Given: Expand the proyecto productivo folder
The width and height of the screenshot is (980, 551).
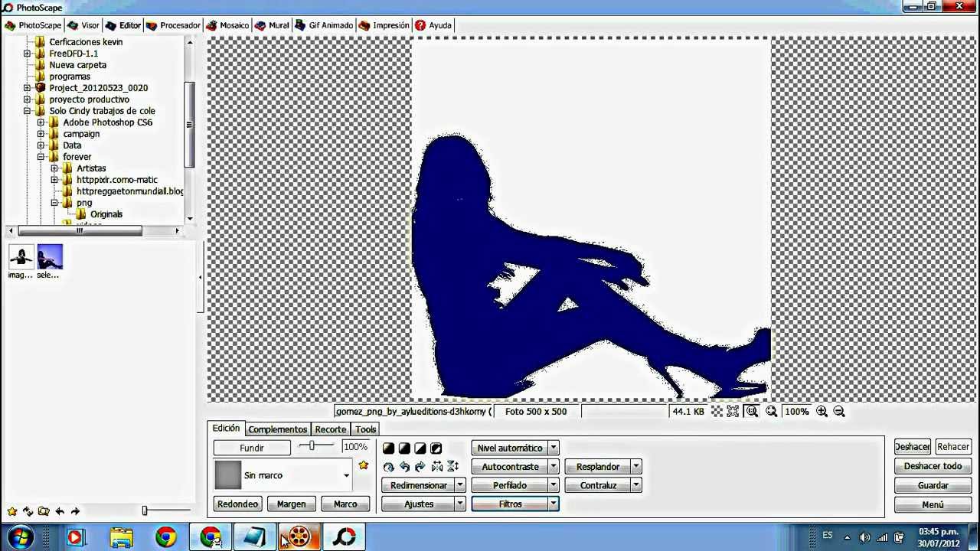Looking at the screenshot, I should click(x=27, y=99).
